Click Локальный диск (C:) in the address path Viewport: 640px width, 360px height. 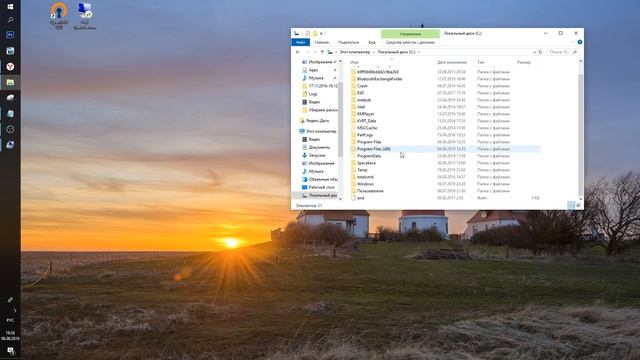point(396,52)
